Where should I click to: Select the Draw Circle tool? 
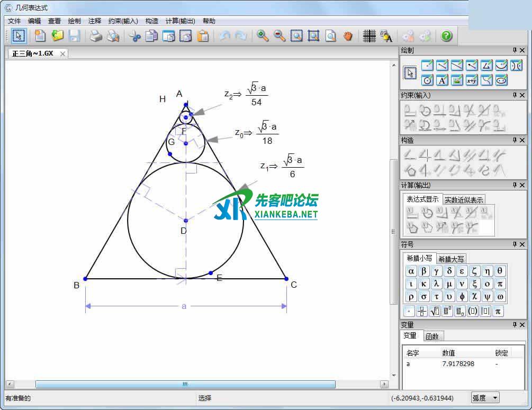click(x=427, y=80)
